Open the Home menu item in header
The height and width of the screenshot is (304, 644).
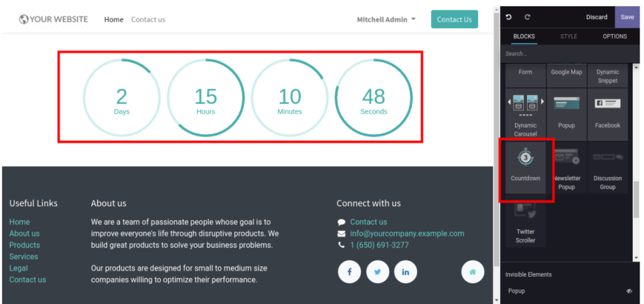point(114,20)
